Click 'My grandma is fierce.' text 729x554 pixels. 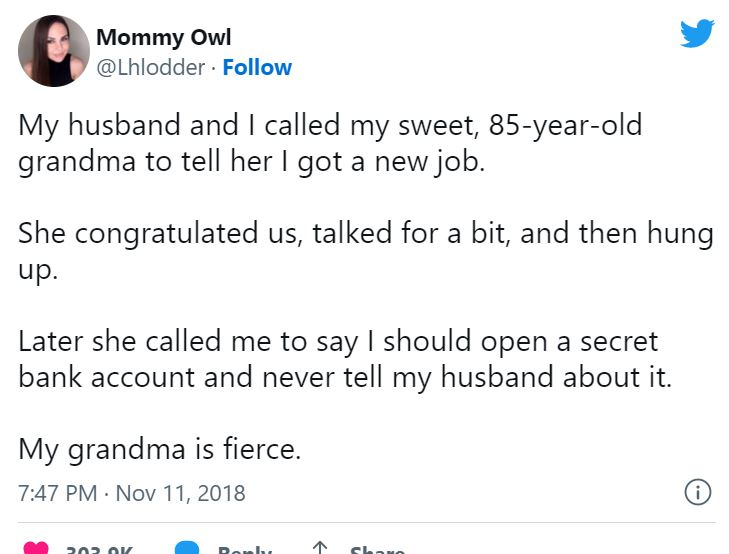(159, 450)
